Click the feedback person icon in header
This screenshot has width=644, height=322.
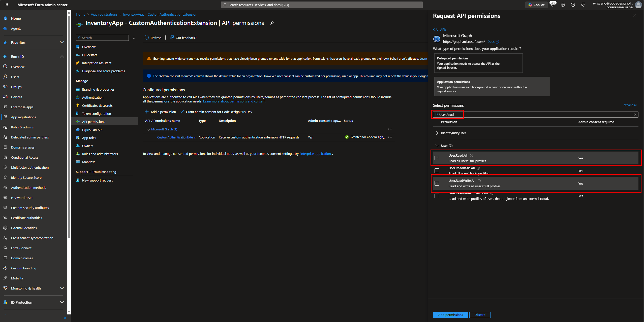583,5
